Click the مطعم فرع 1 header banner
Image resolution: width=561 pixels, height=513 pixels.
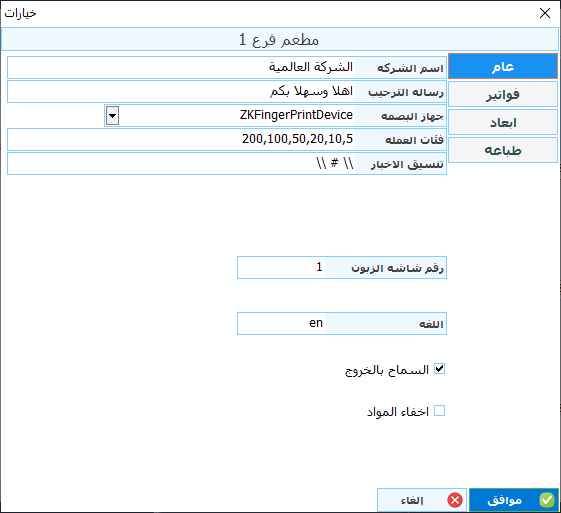(280, 39)
